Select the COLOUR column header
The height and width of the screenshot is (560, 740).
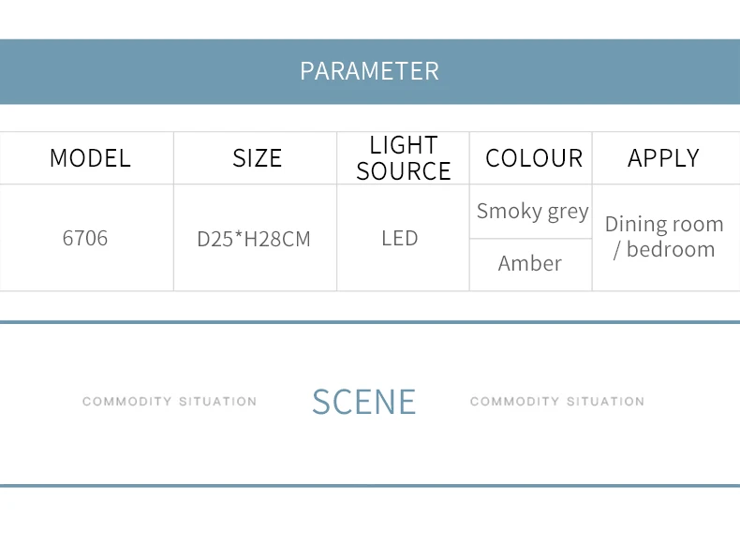point(534,158)
